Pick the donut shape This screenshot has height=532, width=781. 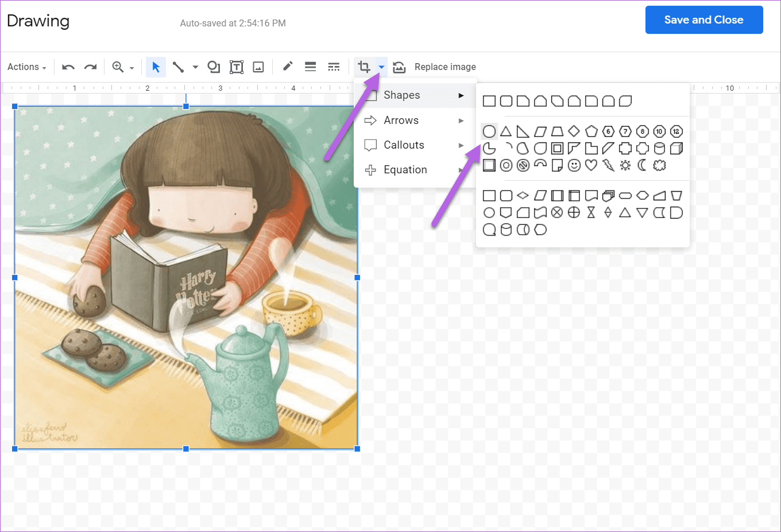click(x=506, y=166)
